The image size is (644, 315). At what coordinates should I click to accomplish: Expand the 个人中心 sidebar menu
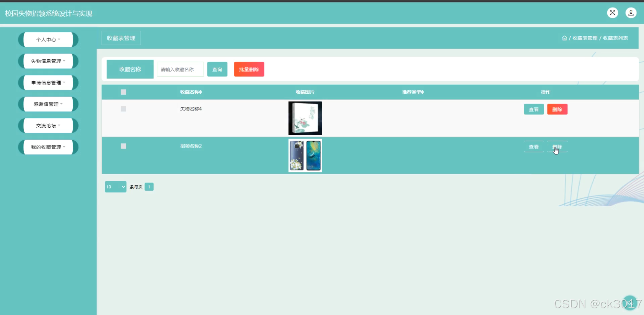pyautogui.click(x=48, y=39)
